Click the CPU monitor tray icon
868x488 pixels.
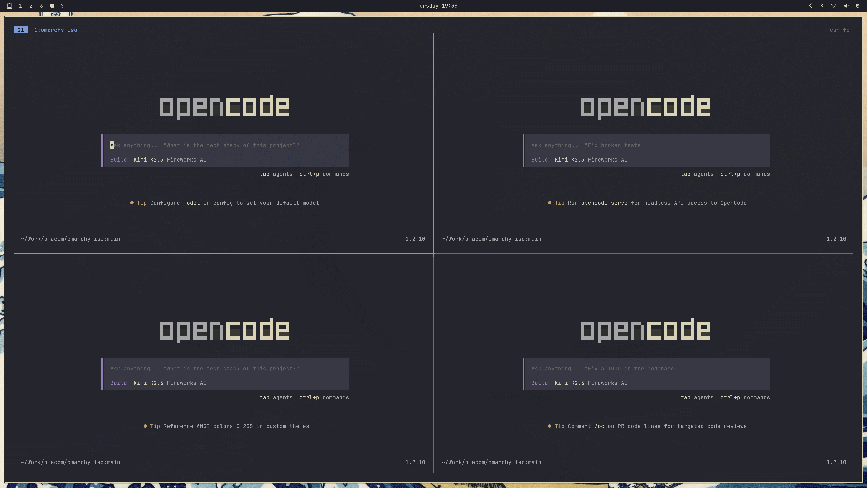click(858, 6)
